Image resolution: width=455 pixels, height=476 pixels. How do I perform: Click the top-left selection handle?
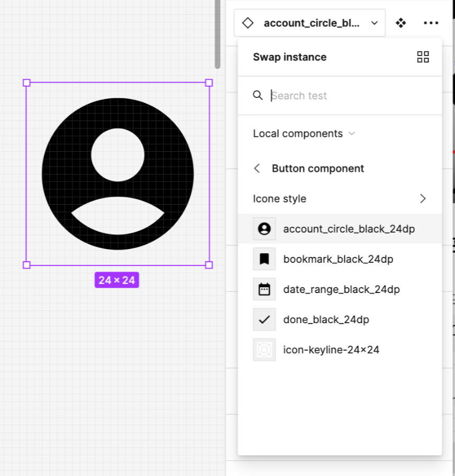click(x=26, y=83)
